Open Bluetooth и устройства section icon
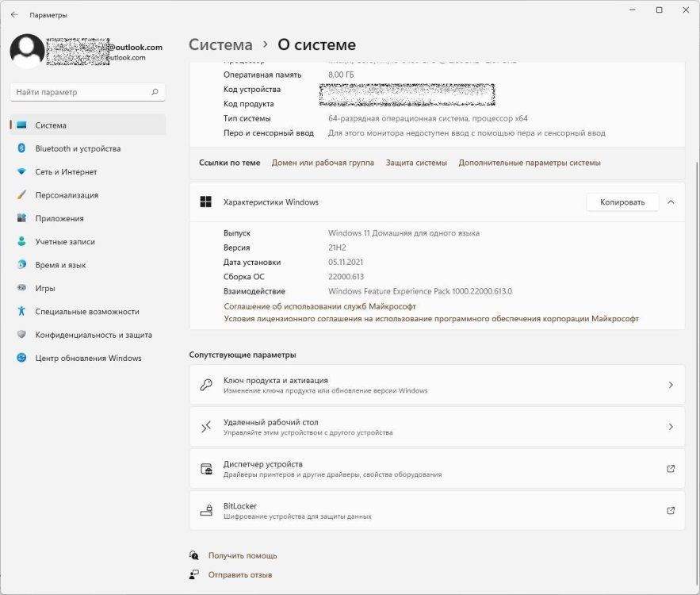 [21, 148]
